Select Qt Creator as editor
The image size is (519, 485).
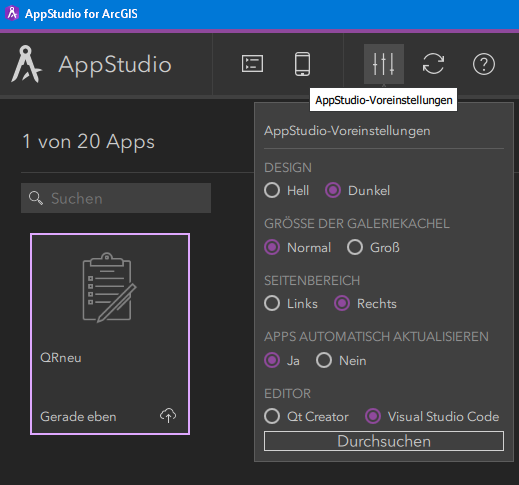pyautogui.click(x=272, y=416)
